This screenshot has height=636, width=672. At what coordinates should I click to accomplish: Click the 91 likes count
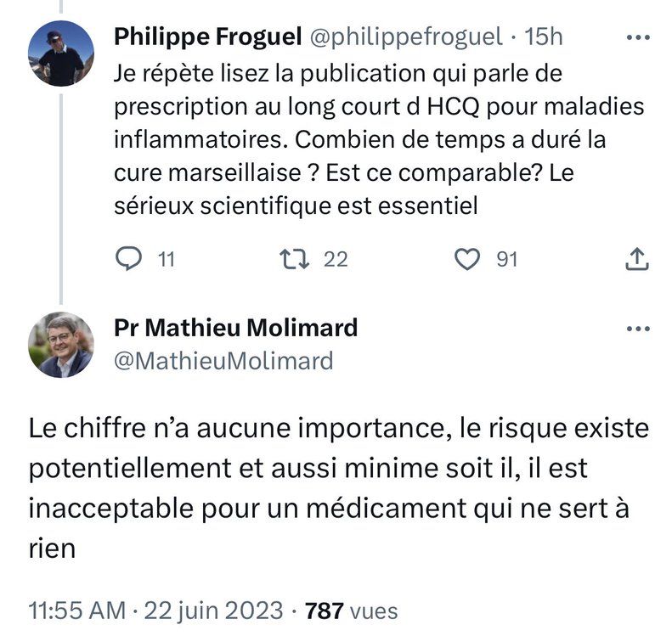point(506,259)
